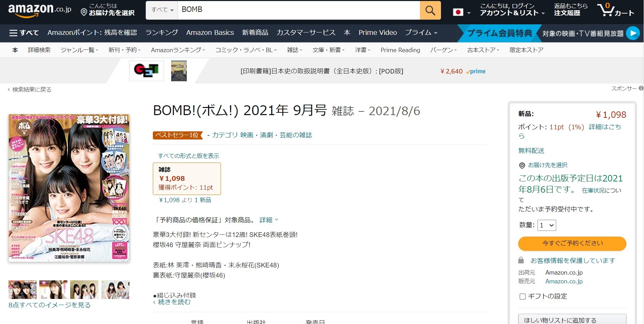644x324 pixels.
Task: Click the sponsored book cover thumbnail
Action: click(x=179, y=71)
